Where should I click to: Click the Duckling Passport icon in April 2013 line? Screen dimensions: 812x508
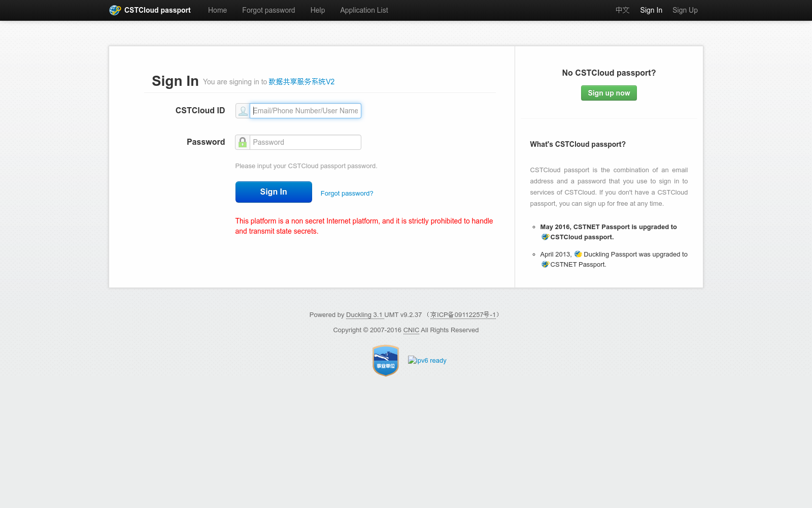[578, 254]
